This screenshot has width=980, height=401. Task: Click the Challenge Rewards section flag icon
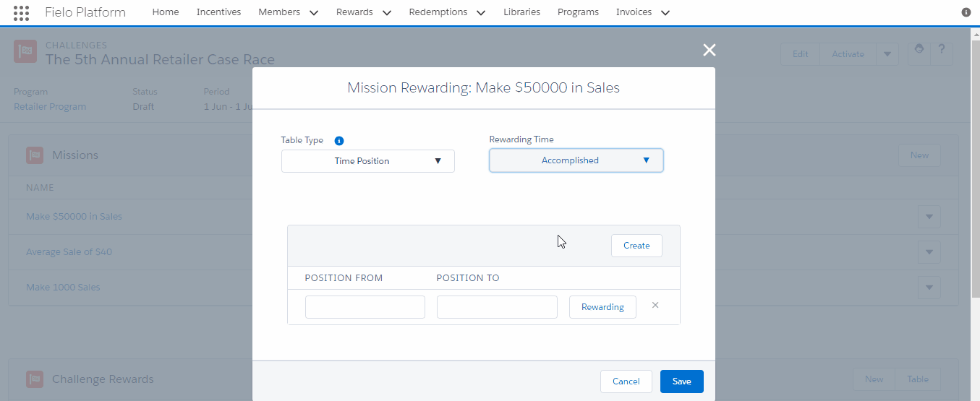point(35,379)
